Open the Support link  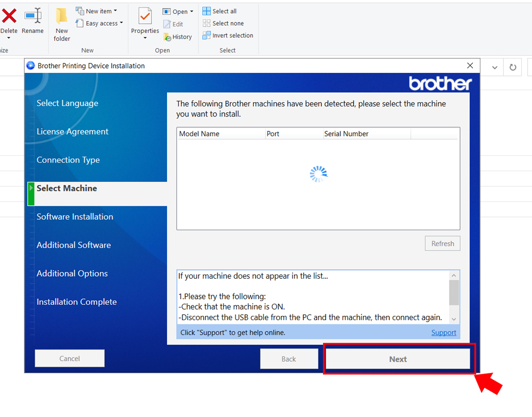tap(444, 332)
